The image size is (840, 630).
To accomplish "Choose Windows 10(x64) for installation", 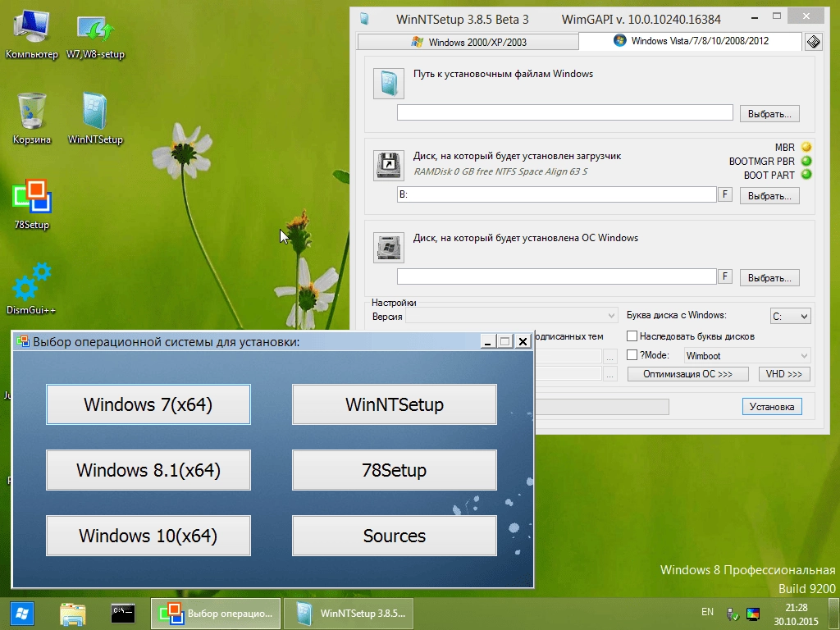I will click(148, 536).
